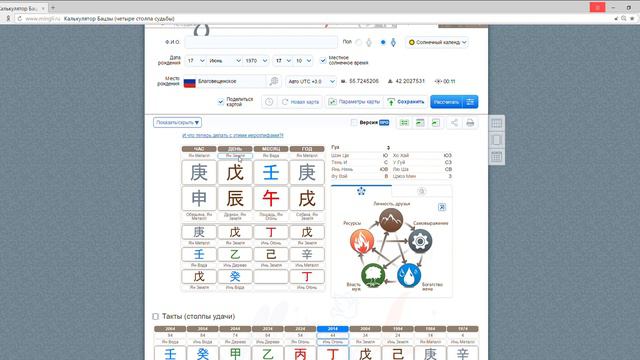Screen dimensions: 640x360
Task: Click the second green layout icon in results toolbar
Action: (x=420, y=123)
